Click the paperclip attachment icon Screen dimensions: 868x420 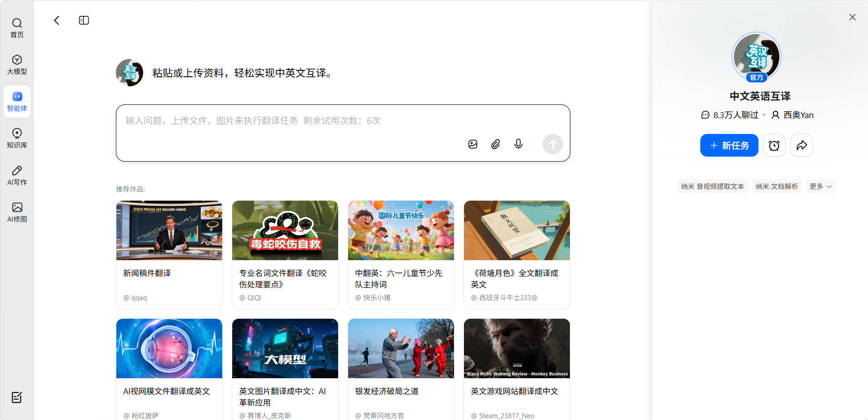[495, 144]
